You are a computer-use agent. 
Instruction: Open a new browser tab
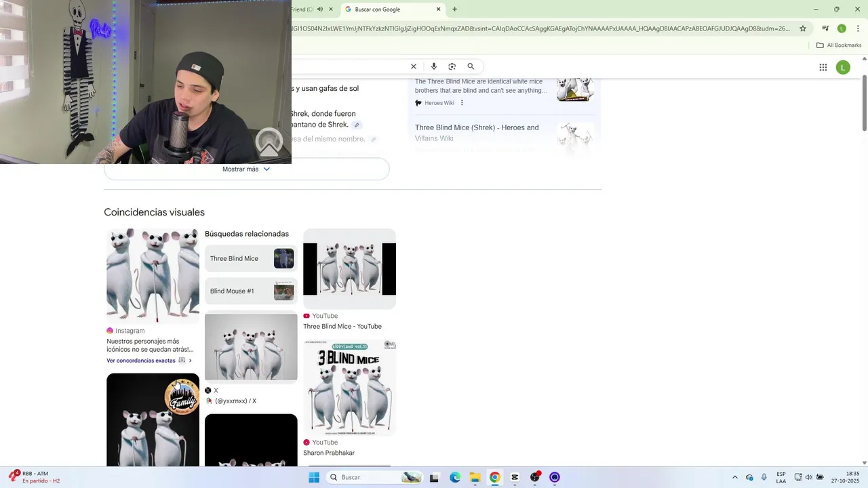[x=455, y=9]
